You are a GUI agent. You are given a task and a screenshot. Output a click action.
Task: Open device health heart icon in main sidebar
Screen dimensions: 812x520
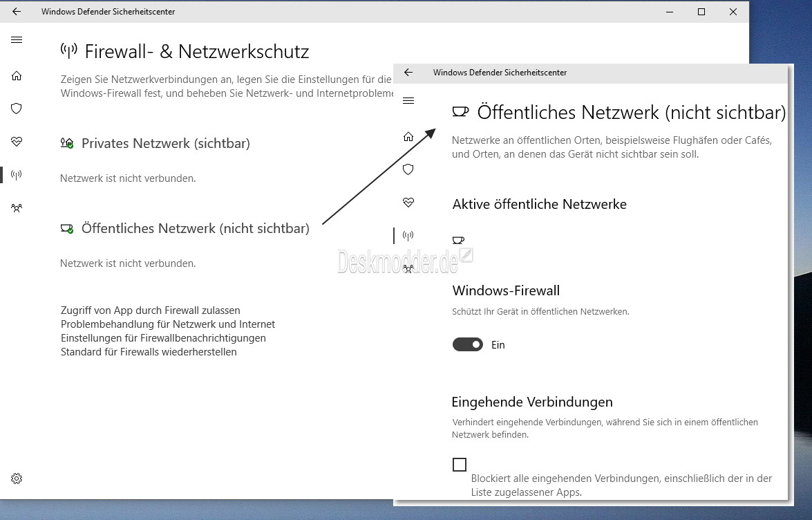(17, 141)
